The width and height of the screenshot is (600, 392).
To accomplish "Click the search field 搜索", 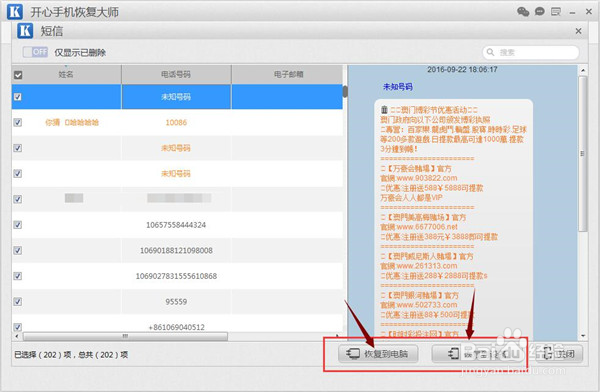I will tap(530, 52).
